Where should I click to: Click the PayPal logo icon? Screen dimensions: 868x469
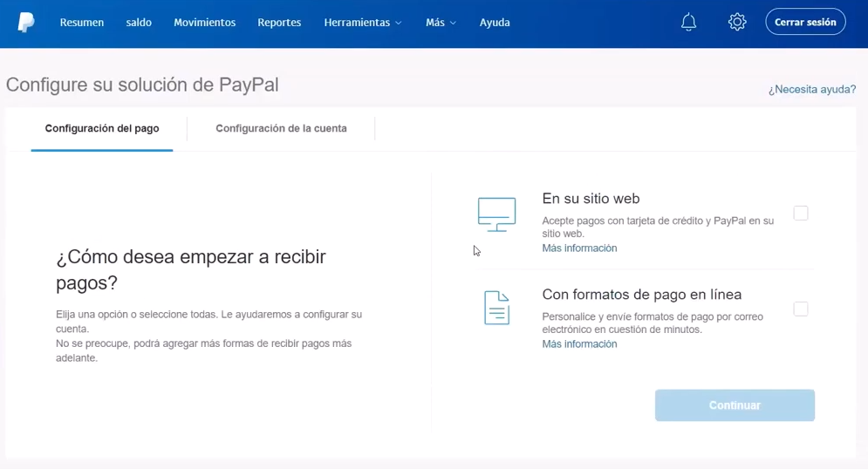[x=26, y=22]
